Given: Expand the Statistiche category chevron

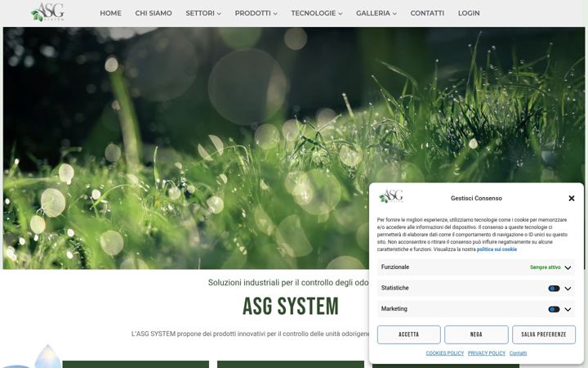Looking at the screenshot, I should [x=568, y=289].
